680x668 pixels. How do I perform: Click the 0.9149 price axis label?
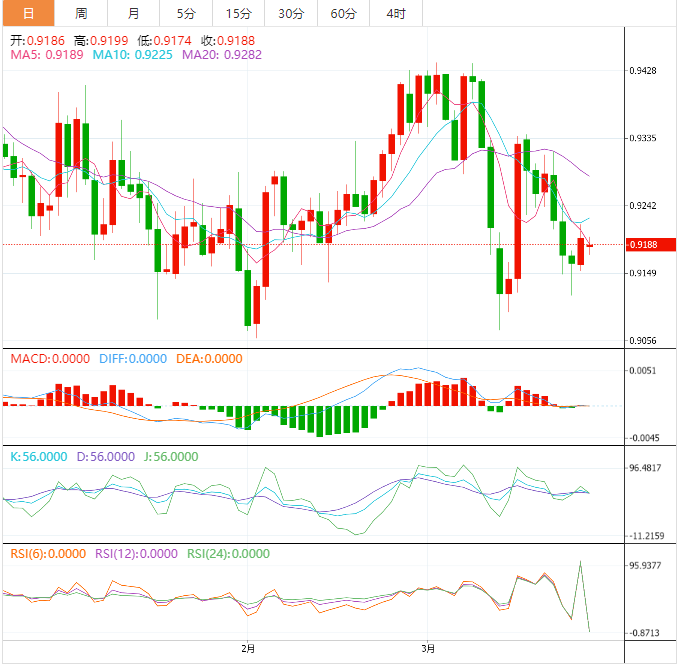[643, 273]
